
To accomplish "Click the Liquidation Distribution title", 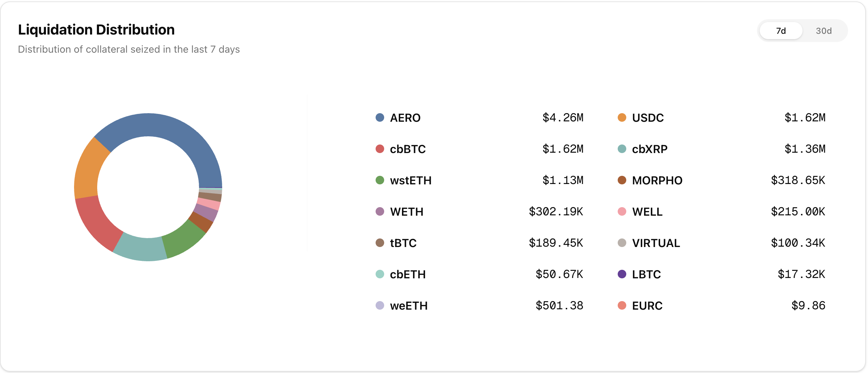I will [x=96, y=30].
